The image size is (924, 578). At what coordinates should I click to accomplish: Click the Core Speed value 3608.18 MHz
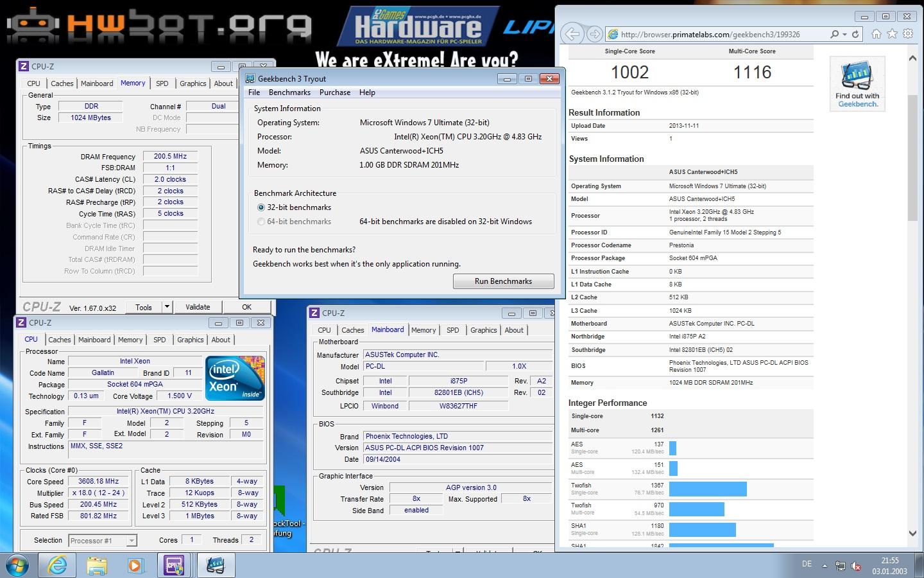click(99, 481)
